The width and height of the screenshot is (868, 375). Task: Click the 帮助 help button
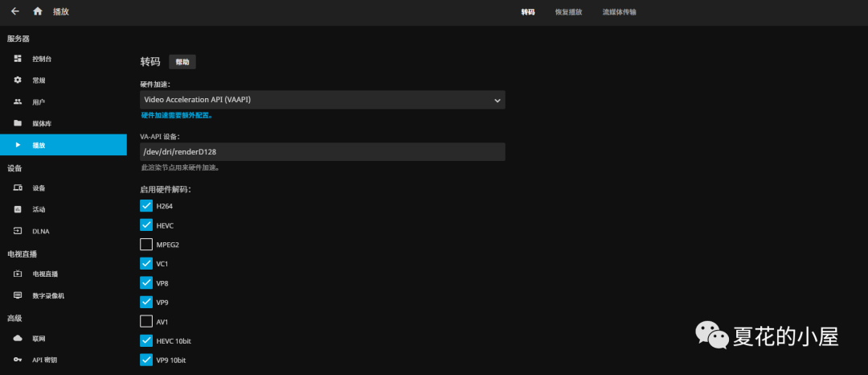tap(182, 62)
